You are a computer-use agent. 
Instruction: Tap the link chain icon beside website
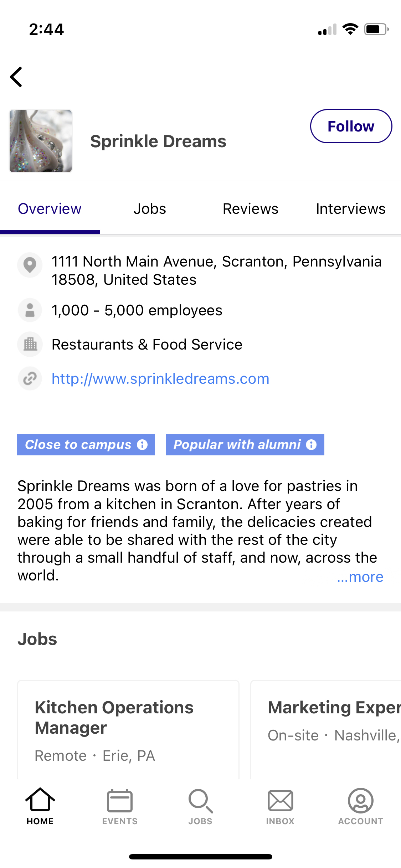tap(30, 378)
